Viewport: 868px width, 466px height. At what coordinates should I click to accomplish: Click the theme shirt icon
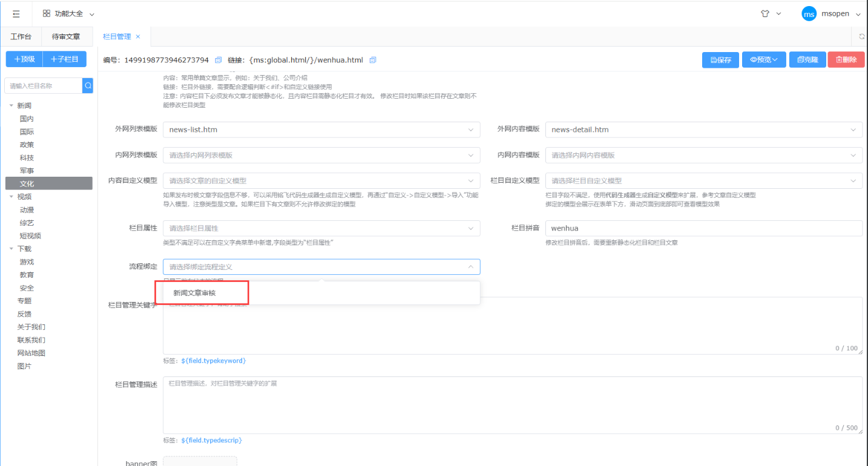pyautogui.click(x=765, y=14)
